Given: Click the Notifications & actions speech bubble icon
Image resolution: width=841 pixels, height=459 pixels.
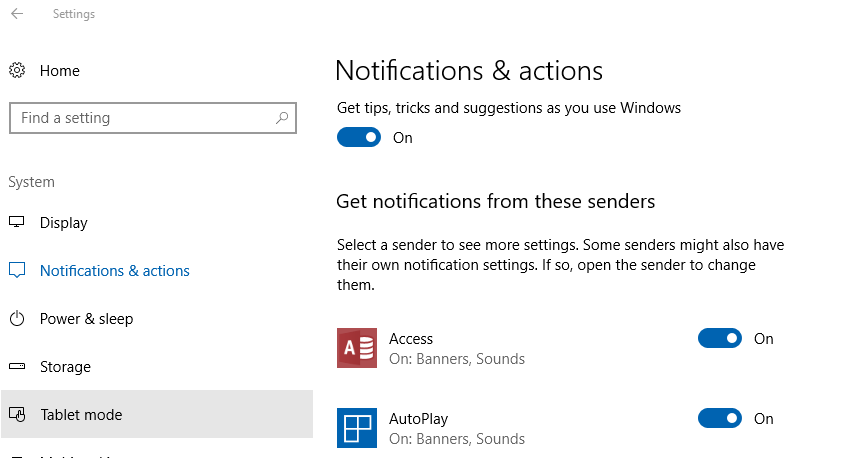Looking at the screenshot, I should pos(17,270).
